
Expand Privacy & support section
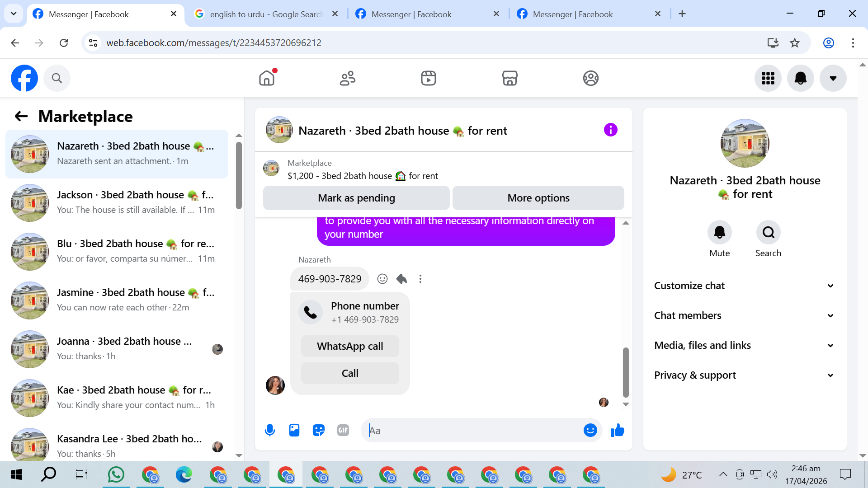pyautogui.click(x=744, y=375)
